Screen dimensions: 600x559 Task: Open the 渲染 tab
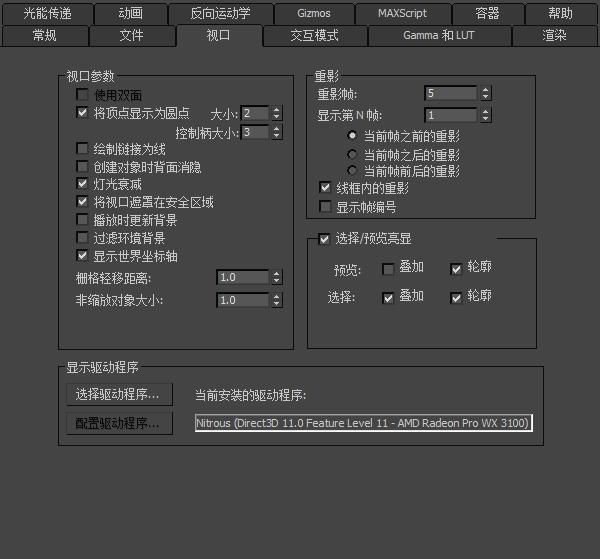tap(554, 36)
